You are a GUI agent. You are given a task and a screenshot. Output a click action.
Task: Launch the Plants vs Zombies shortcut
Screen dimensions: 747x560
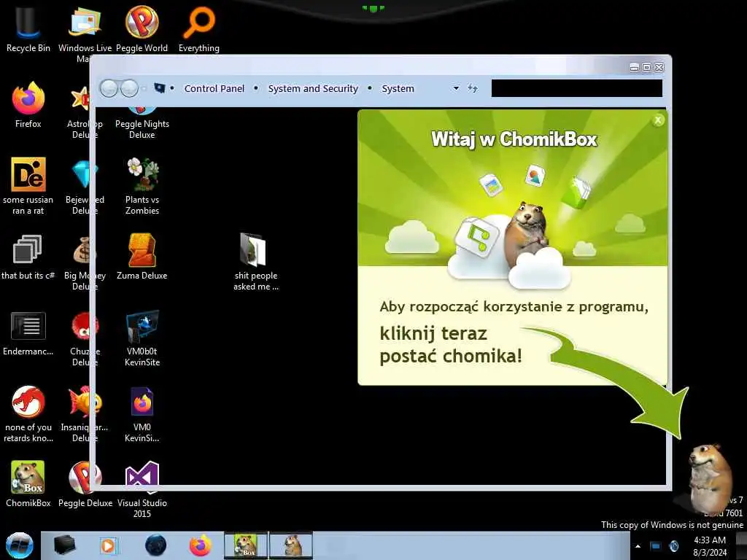(x=142, y=186)
